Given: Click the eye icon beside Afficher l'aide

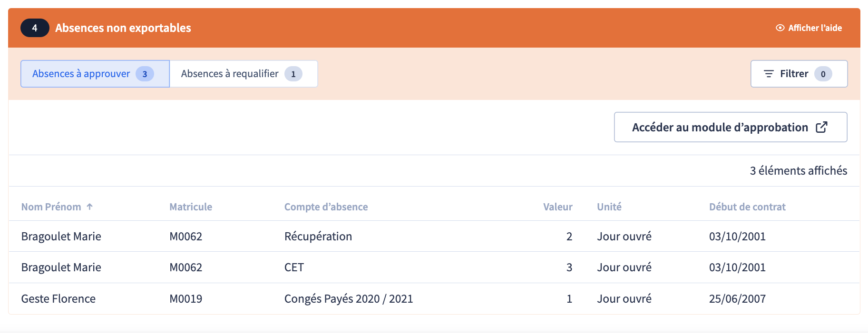Looking at the screenshot, I should pyautogui.click(x=780, y=28).
